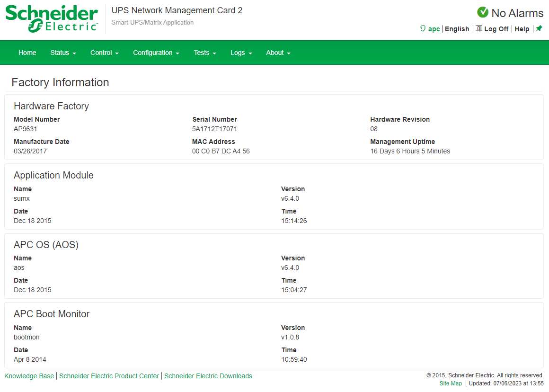The width and height of the screenshot is (549, 392).
Task: Open the Home menu item
Action: point(27,53)
